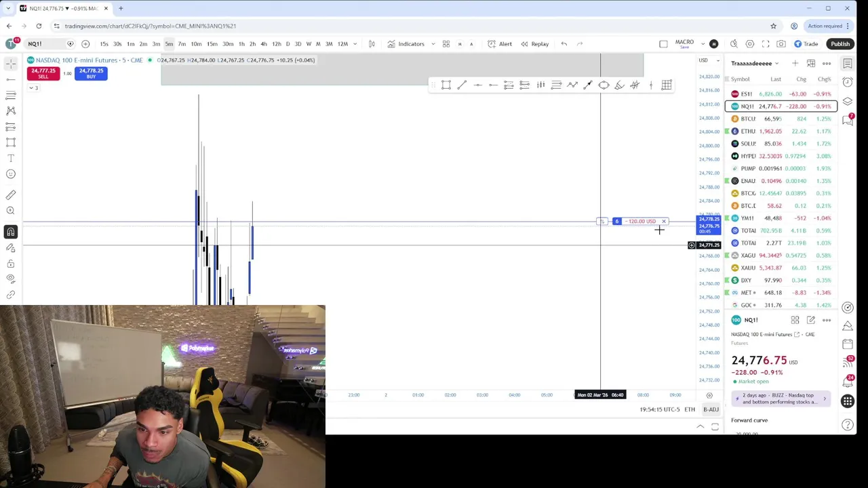The width and height of the screenshot is (868, 488).
Task: Click the blue BUY 24,778.25 button
Action: click(91, 73)
